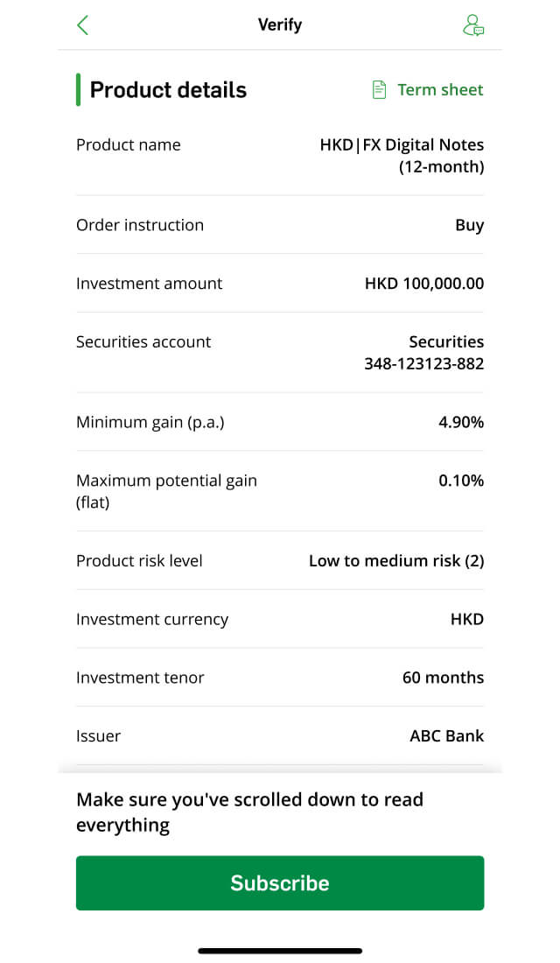Tap the Product details heading

[168, 89]
